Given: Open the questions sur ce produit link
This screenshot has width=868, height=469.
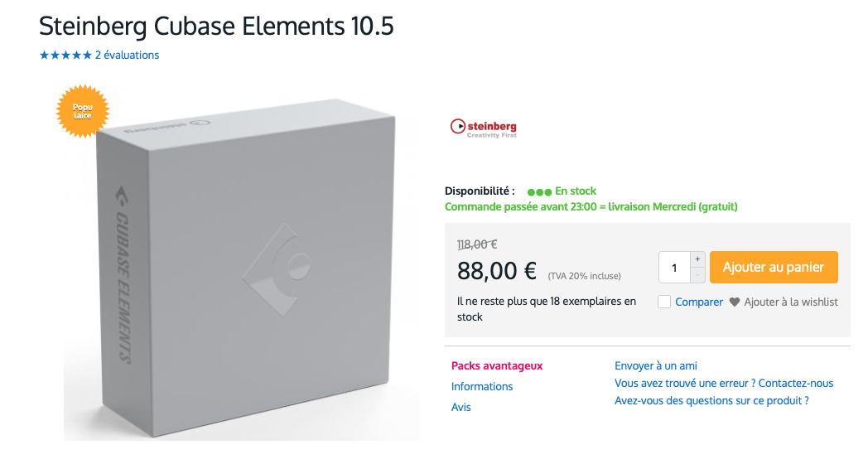Looking at the screenshot, I should [711, 401].
